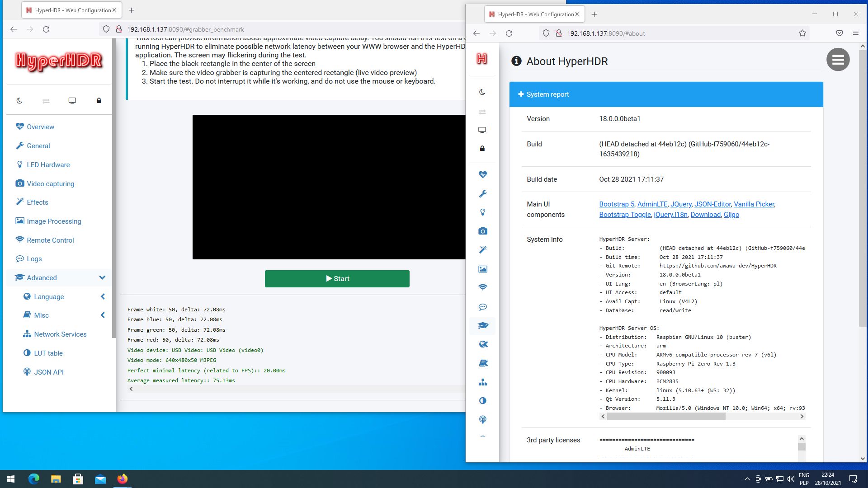Image resolution: width=868 pixels, height=488 pixels.
Task: Click the picture Image Processing icon in About window
Action: pos(483,269)
